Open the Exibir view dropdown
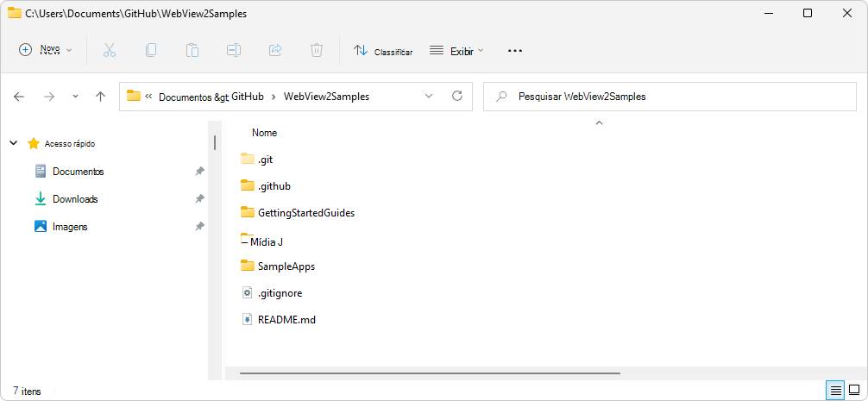The width and height of the screenshot is (868, 401). [x=456, y=50]
